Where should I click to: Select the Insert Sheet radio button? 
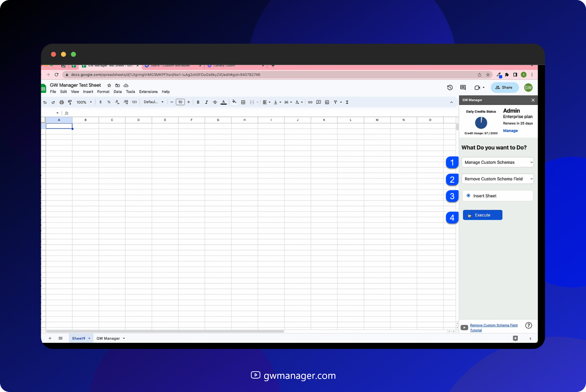(x=468, y=196)
